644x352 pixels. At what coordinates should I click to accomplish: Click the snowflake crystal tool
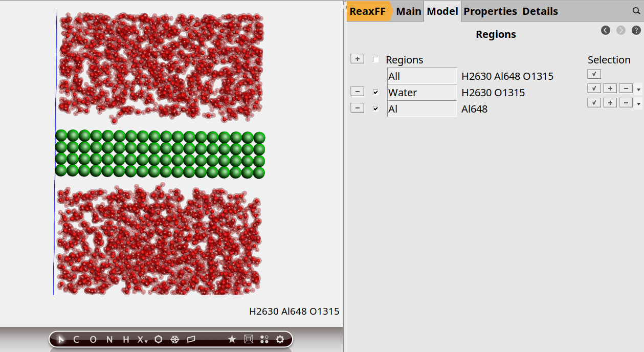pyautogui.click(x=174, y=339)
